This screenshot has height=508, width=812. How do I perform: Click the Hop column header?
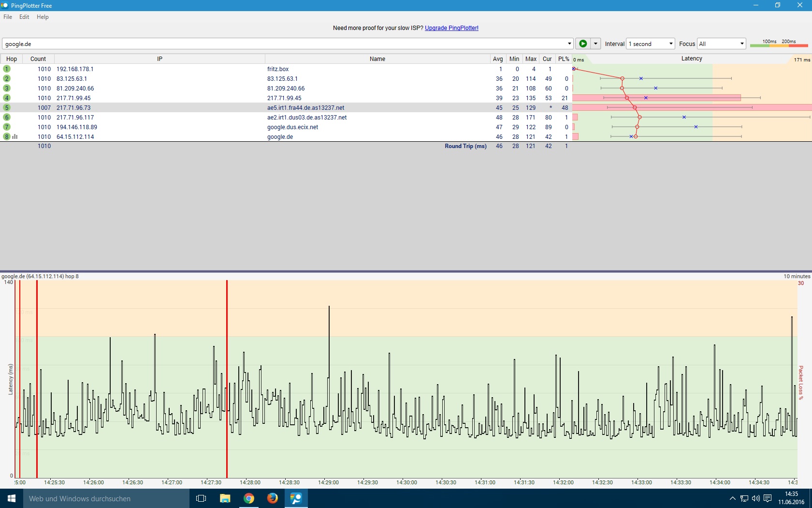click(12, 59)
